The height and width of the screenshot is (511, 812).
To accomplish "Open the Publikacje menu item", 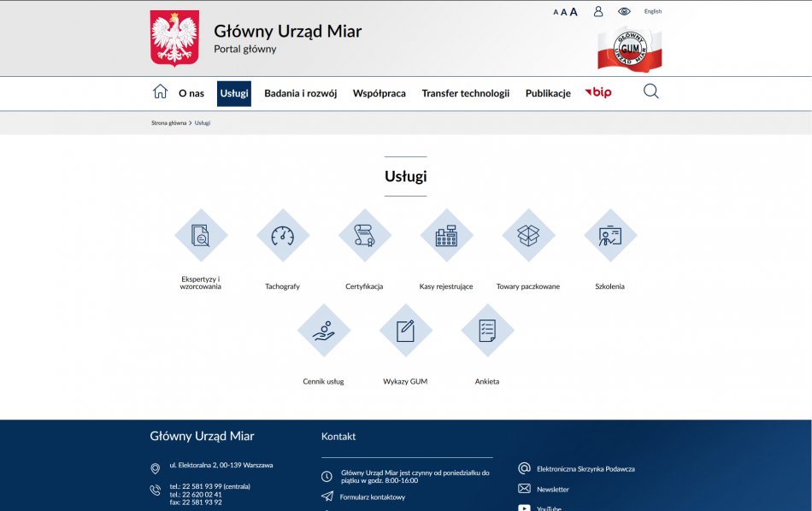I will click(548, 93).
